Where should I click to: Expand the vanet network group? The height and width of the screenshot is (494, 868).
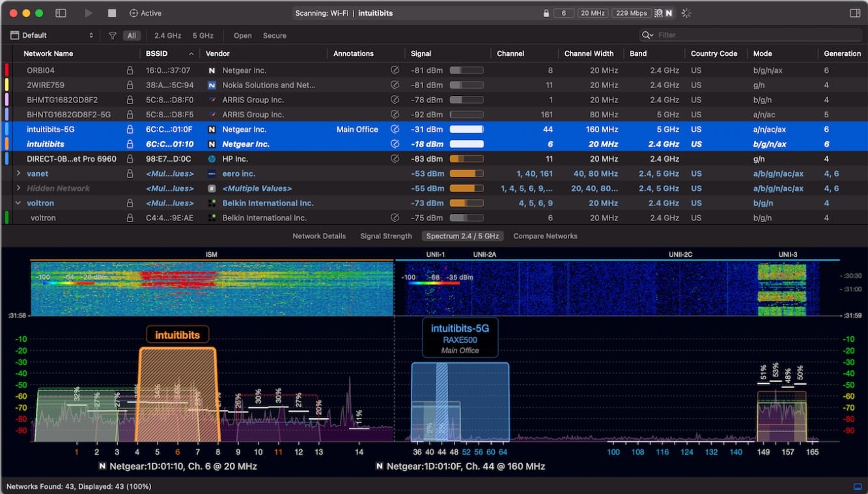pos(18,173)
